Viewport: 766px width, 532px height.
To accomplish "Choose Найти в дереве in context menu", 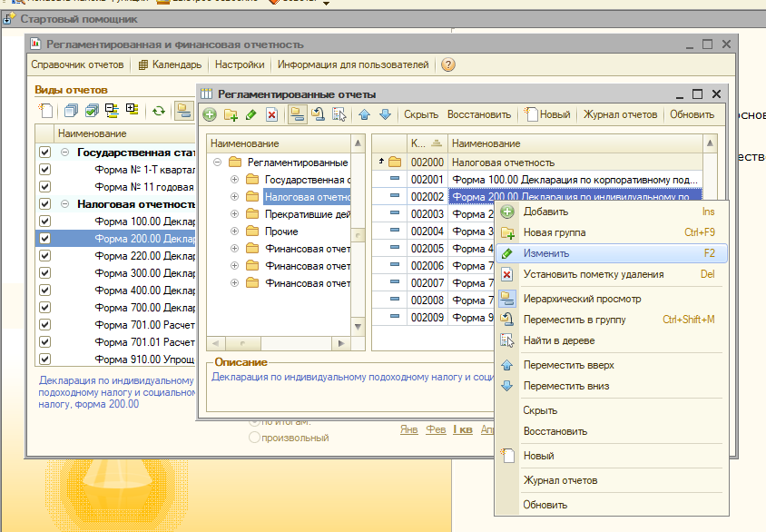I will click(612, 340).
